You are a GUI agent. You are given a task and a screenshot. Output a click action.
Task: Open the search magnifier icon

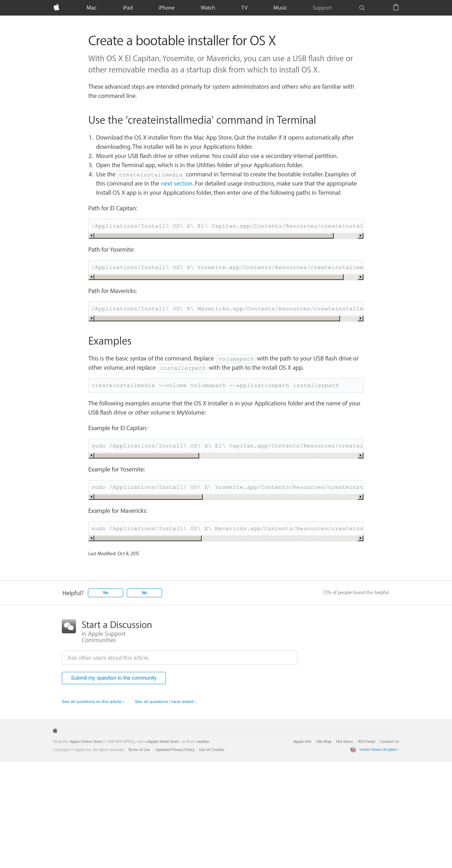click(362, 8)
